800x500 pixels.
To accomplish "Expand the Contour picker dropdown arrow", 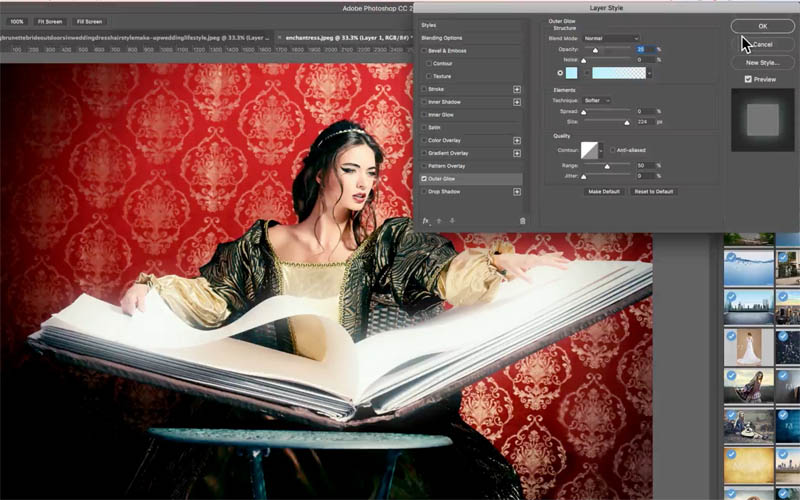I will pos(602,150).
